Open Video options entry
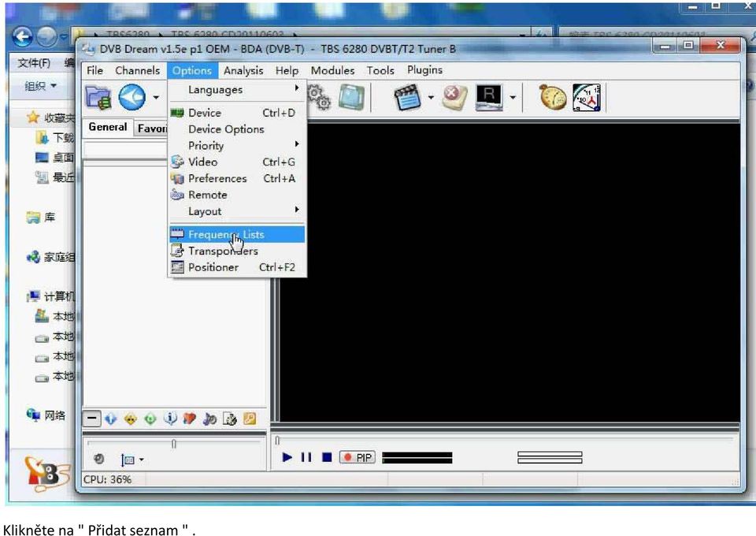 point(237,162)
